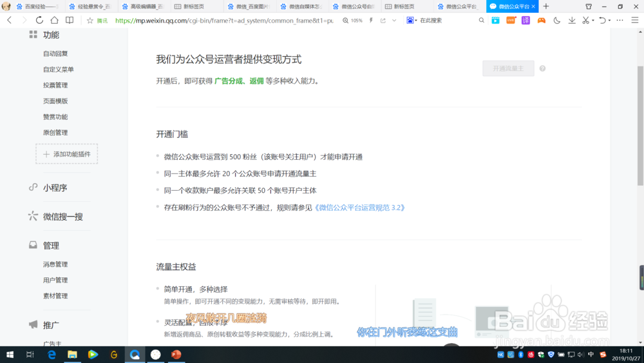
Task: Open the hamburger main menu icon
Action: (635, 20)
